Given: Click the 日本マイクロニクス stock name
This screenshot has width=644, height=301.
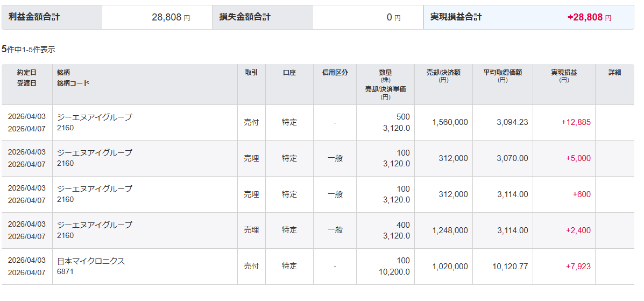Looking at the screenshot, I should [91, 261].
